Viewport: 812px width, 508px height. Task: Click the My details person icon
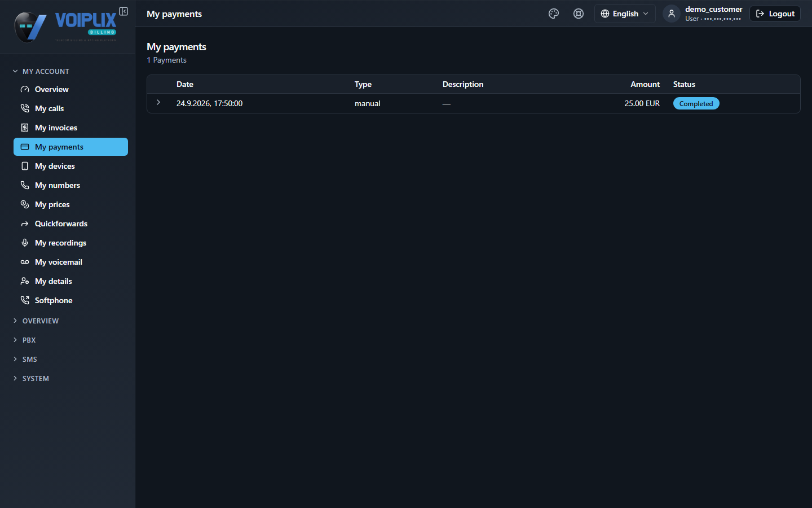25,281
